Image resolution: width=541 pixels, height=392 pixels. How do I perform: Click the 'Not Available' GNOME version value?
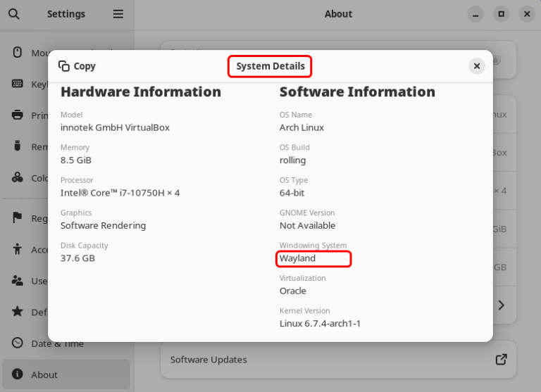307,225
